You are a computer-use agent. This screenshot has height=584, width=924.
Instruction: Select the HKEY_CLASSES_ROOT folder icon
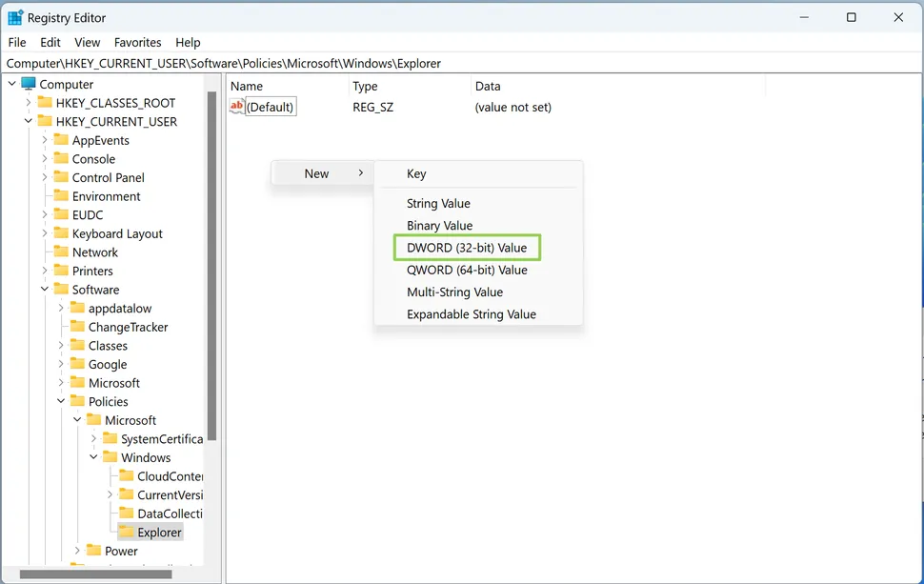[x=45, y=103]
